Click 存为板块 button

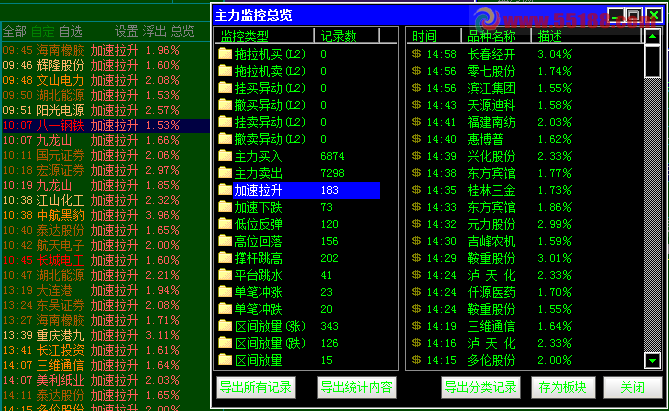point(563,388)
